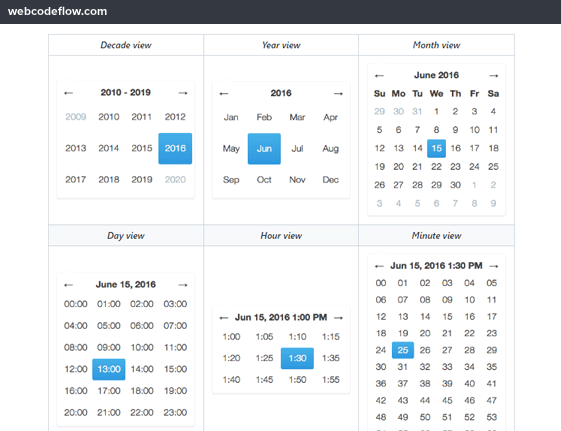Select the Aug month
Image resolution: width=561 pixels, height=431 pixels.
(x=330, y=149)
